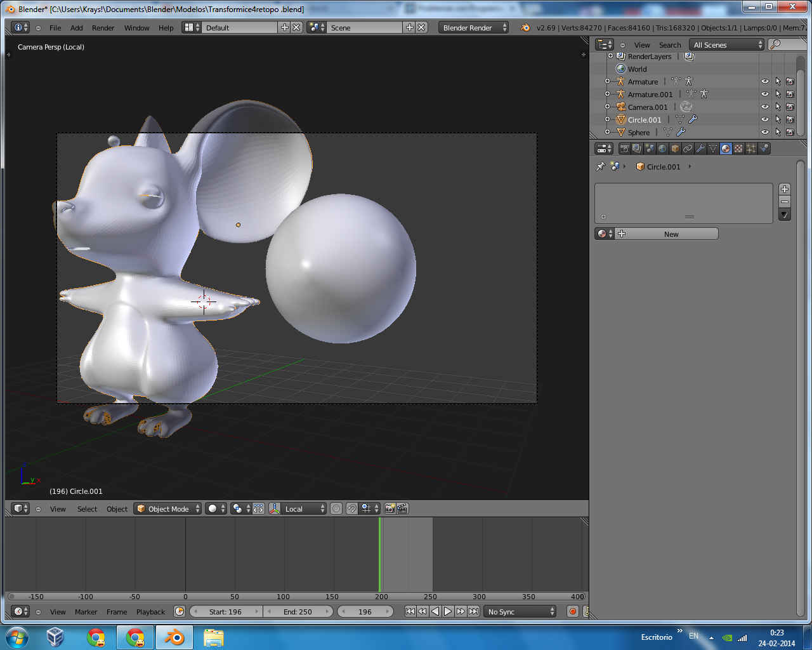Open the No Sync playback dropdown
Viewport: 812px width, 650px height.
520,611
